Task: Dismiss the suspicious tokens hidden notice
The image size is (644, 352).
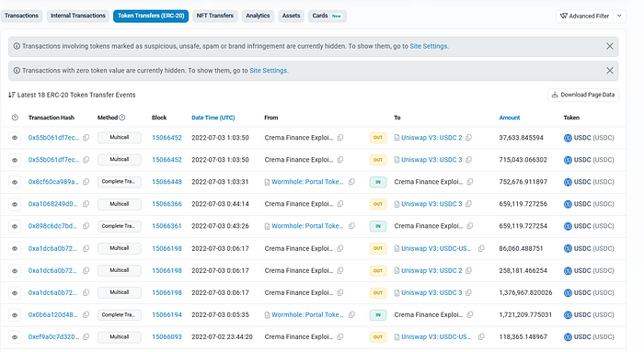Action: click(x=610, y=46)
